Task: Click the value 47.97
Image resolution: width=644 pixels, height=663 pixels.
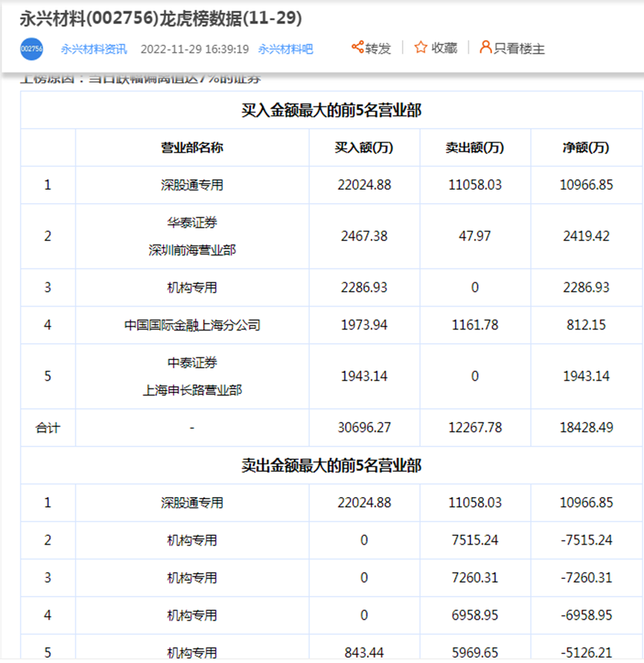Action: (x=475, y=236)
